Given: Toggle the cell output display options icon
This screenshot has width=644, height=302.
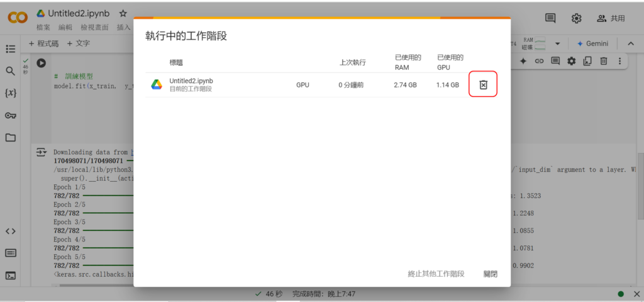Looking at the screenshot, I should pos(41,152).
